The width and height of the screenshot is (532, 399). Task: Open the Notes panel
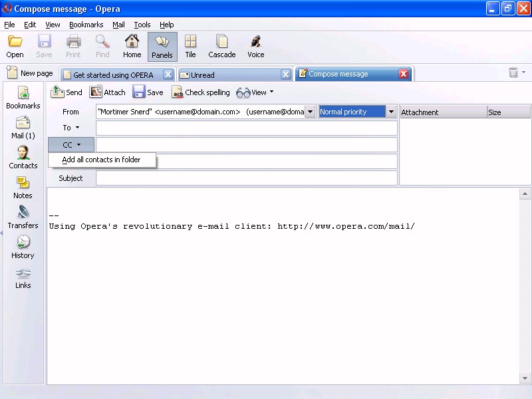[x=23, y=188]
